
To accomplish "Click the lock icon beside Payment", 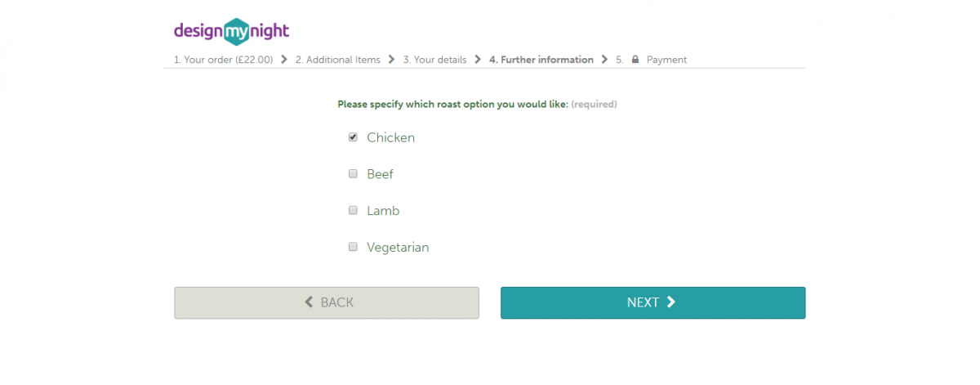I will [x=635, y=60].
